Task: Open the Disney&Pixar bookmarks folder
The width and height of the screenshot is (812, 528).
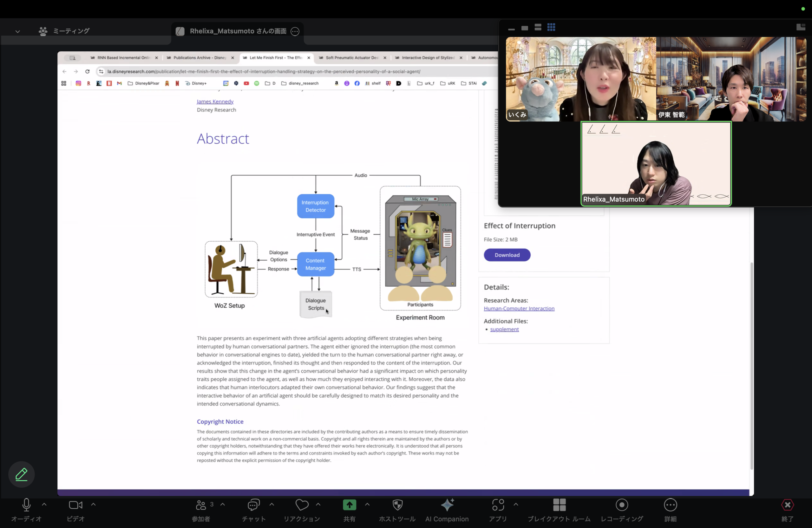Action: click(x=144, y=83)
